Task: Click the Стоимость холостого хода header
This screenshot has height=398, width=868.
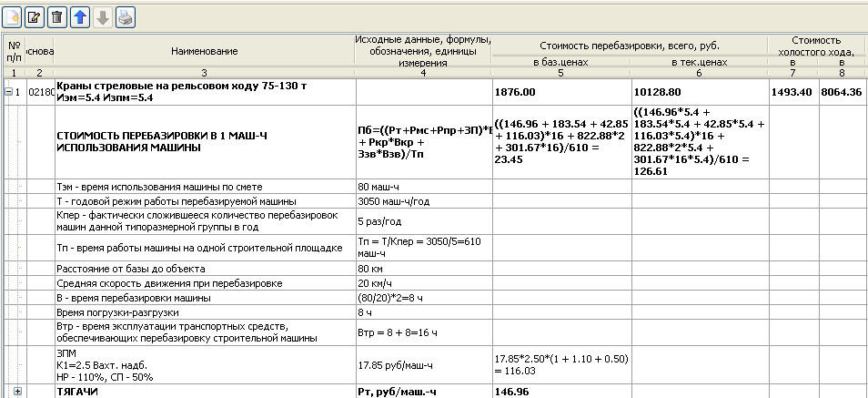Action: 816,46
